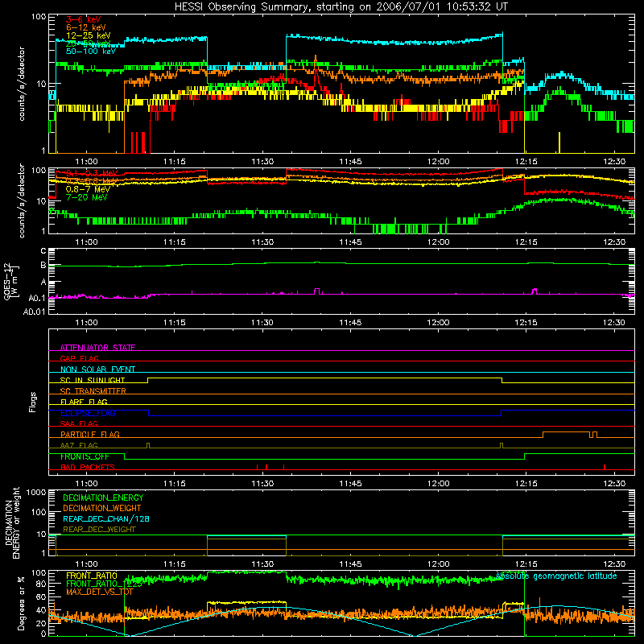This screenshot has height=644, width=644.
Task: Click the GOES-12 vertical axis label
Action: click(11, 282)
